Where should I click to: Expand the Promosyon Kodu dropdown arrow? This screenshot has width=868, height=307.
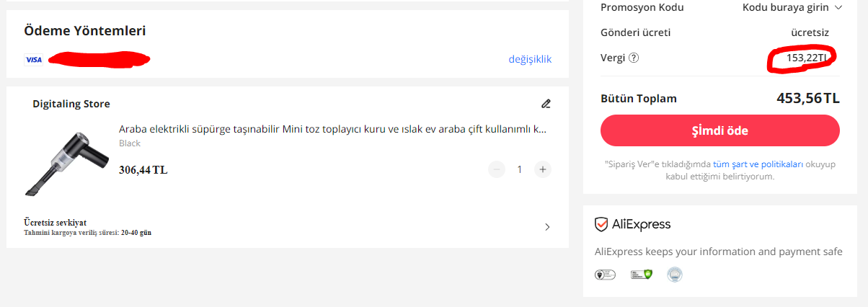tap(838, 8)
